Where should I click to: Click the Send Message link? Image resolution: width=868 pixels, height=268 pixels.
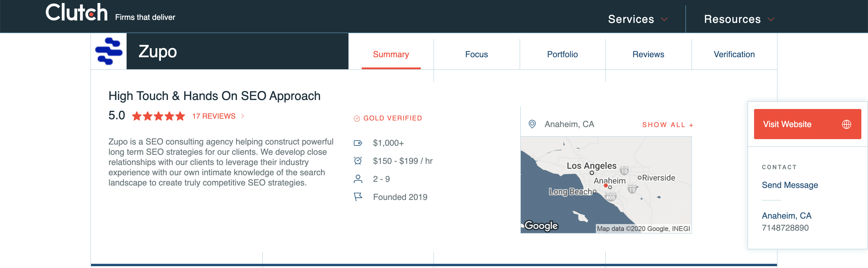coord(790,185)
